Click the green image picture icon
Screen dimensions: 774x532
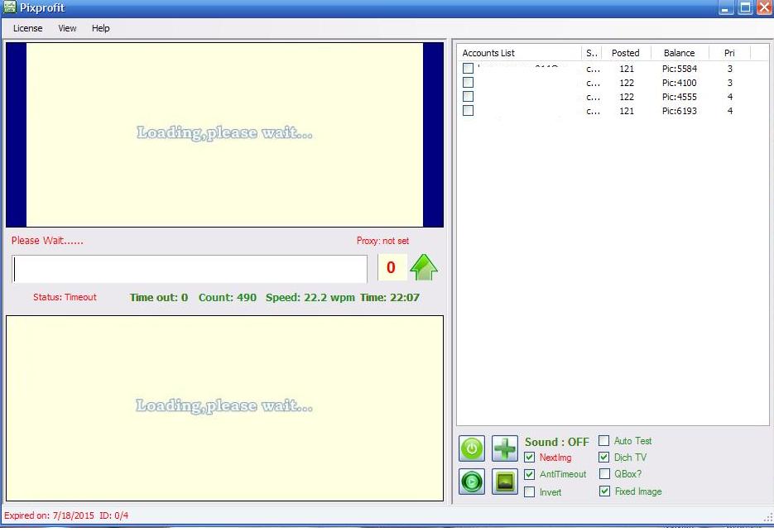[505, 482]
